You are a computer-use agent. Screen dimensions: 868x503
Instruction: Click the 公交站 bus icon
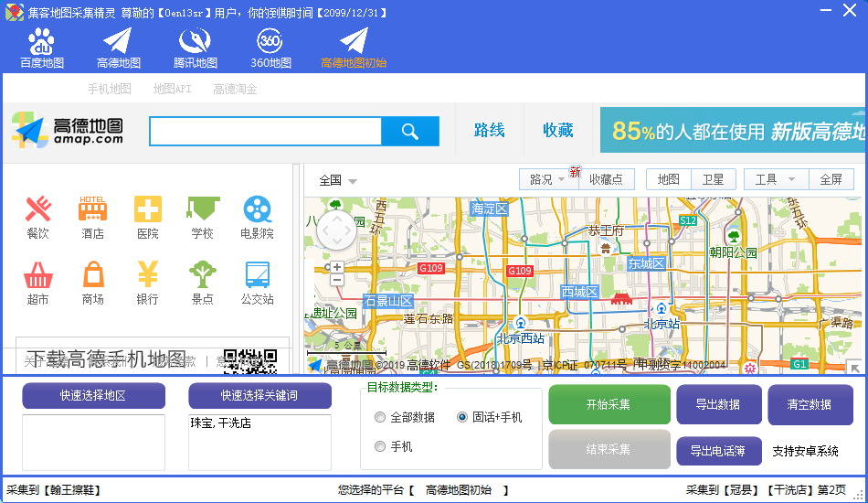coord(258,274)
